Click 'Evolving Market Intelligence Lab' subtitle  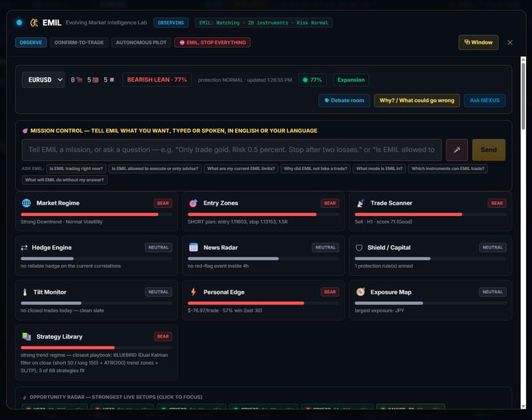(106, 23)
